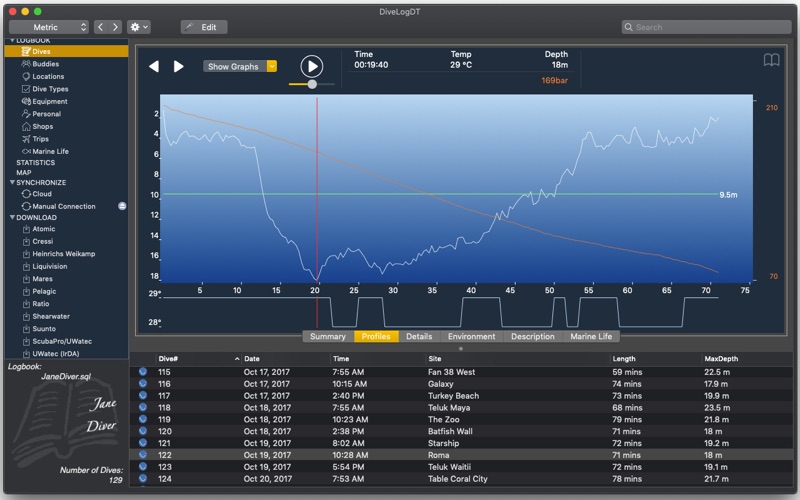Click the Search field
Screen dimensions: 800x500
click(707, 27)
